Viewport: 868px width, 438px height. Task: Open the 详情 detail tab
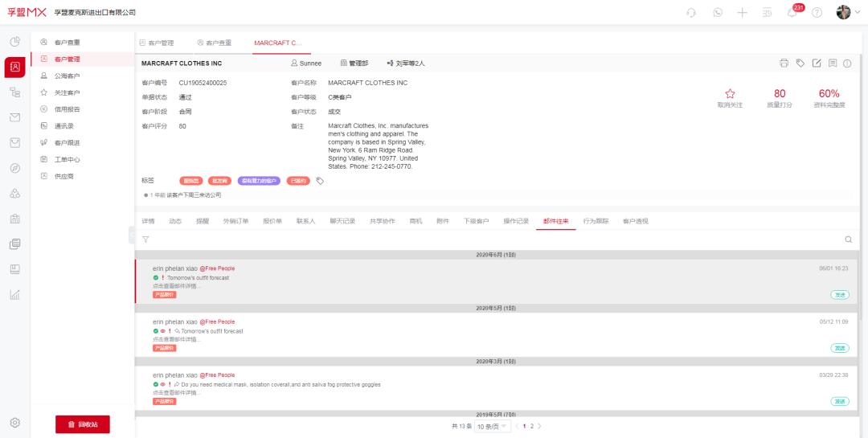(148, 221)
